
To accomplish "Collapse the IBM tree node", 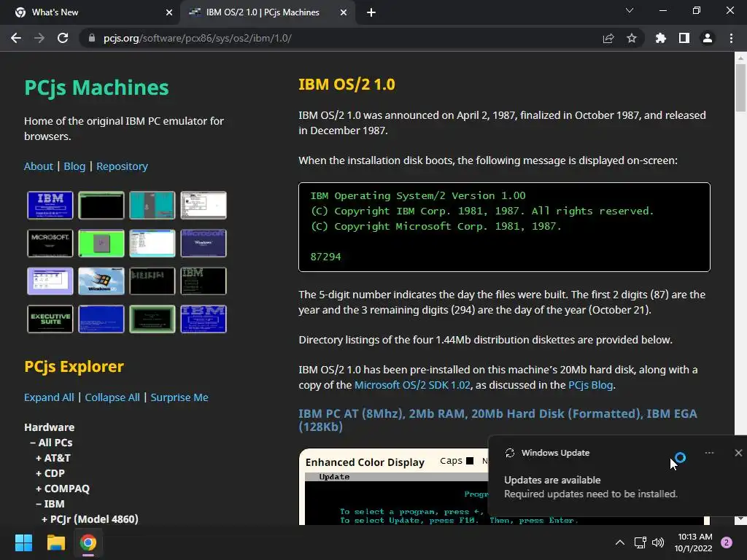I will click(x=50, y=504).
